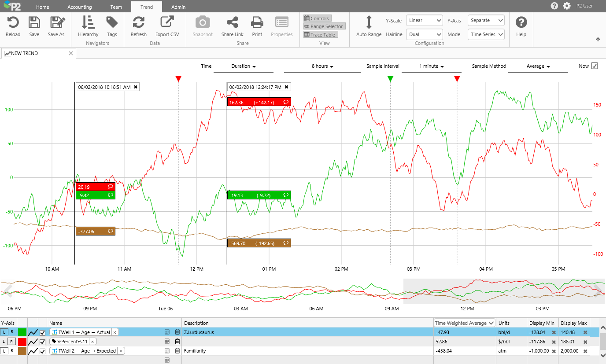Viewport: 606px width, 364px height.
Task: Open the Y-Scale Linear dropdown
Action: tap(425, 20)
